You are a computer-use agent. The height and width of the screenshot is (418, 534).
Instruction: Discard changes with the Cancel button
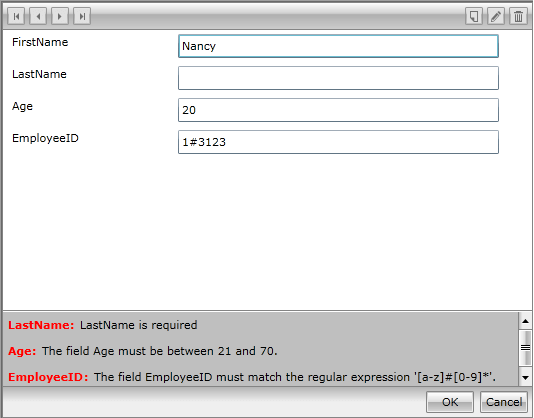(504, 402)
